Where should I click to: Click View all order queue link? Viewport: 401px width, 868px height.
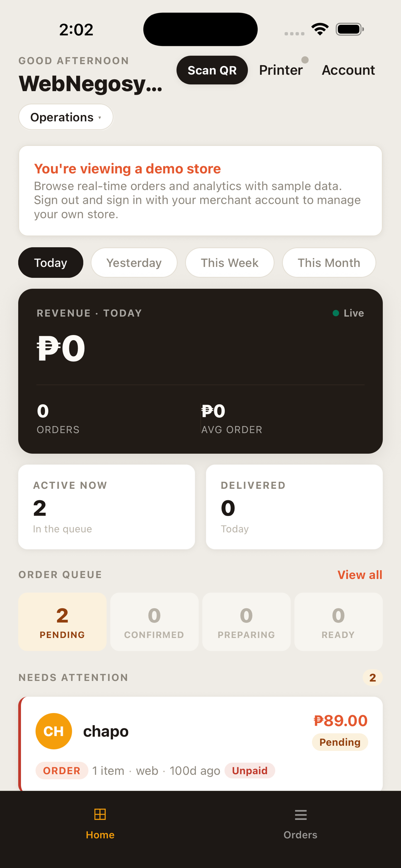click(359, 575)
